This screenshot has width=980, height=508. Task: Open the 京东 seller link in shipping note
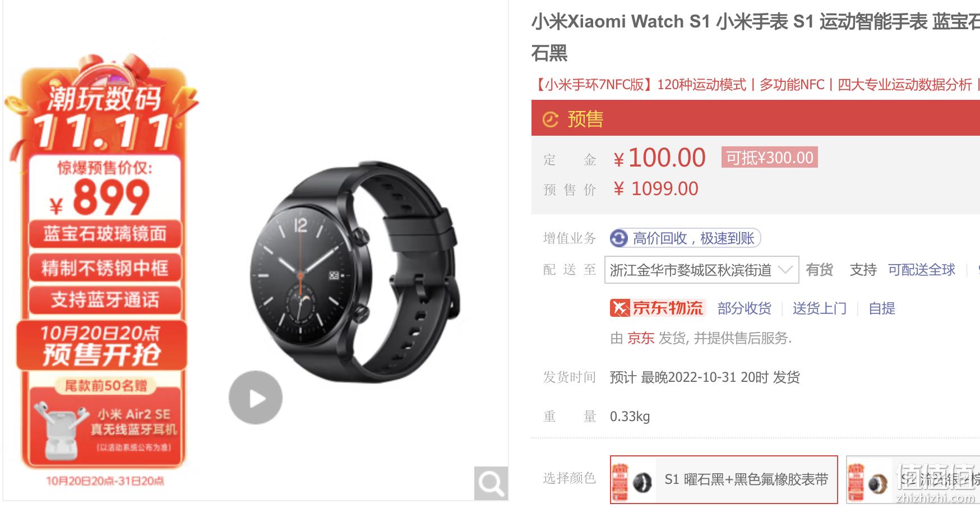640,338
